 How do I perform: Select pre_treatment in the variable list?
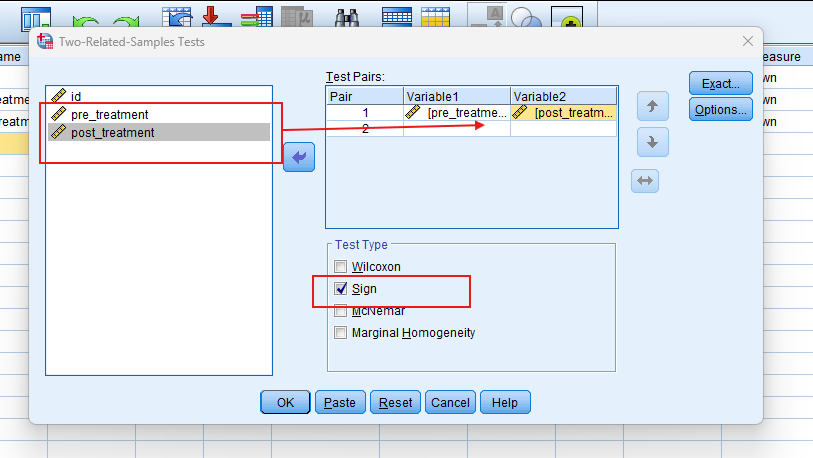[x=109, y=115]
